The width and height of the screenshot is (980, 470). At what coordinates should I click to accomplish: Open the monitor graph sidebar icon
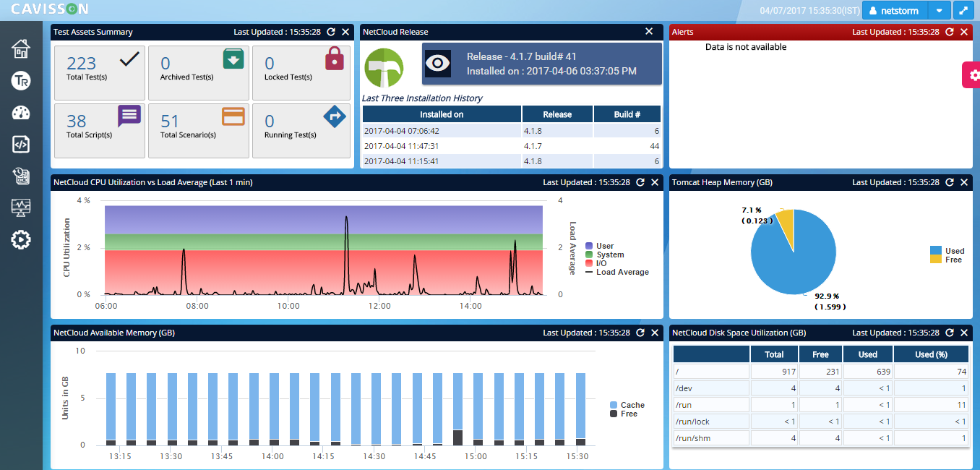point(21,208)
